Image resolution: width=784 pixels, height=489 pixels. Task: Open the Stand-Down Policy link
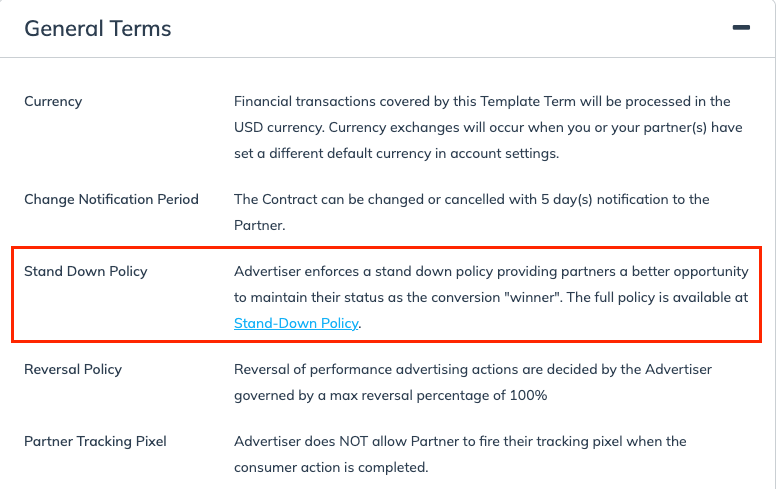(296, 323)
